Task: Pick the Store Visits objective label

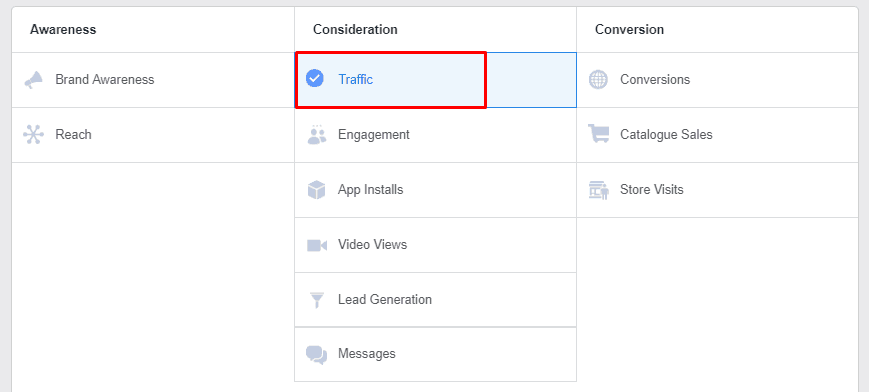Action: (652, 190)
